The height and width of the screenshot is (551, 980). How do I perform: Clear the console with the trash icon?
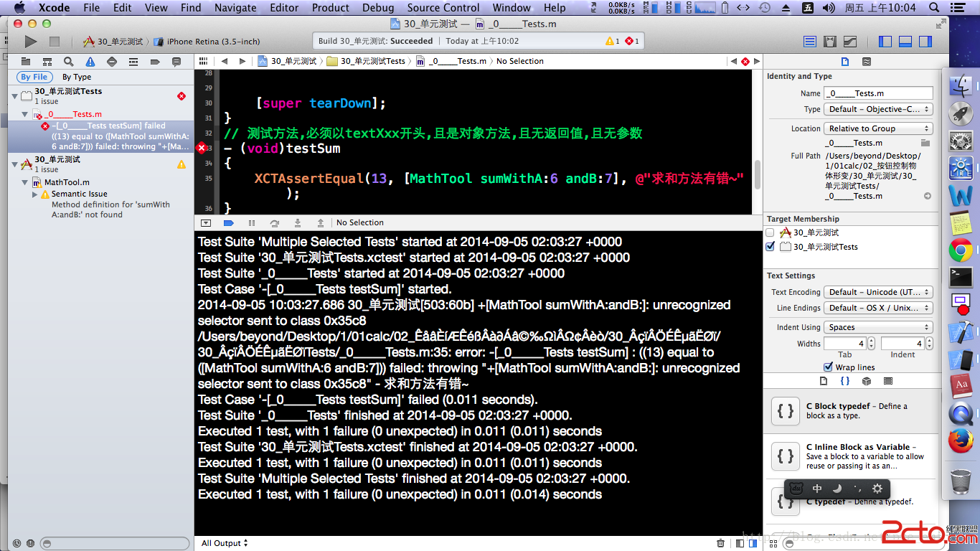tap(721, 543)
